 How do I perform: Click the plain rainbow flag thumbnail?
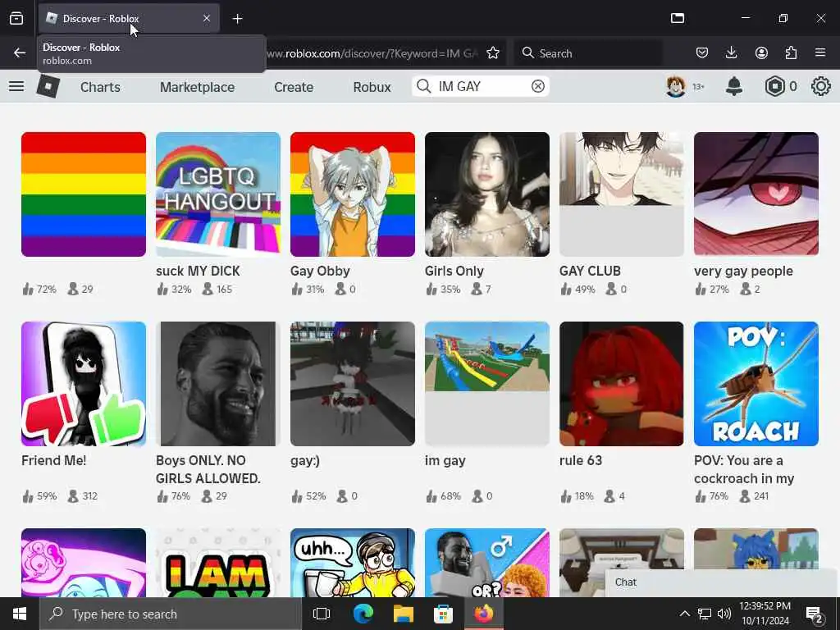click(84, 194)
